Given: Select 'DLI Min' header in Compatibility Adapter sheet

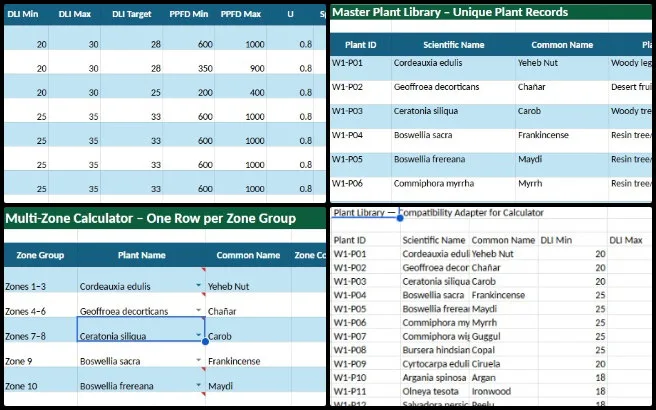Looking at the screenshot, I should point(556,240).
